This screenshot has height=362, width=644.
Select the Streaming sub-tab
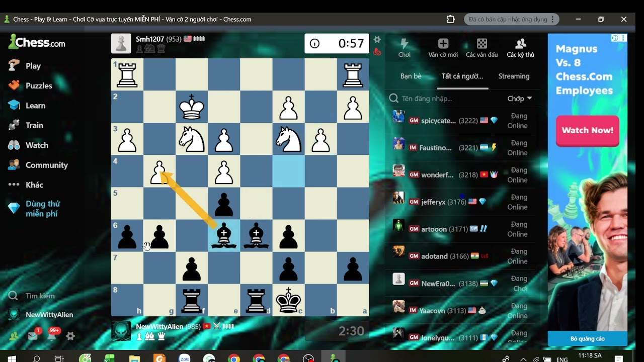514,76
